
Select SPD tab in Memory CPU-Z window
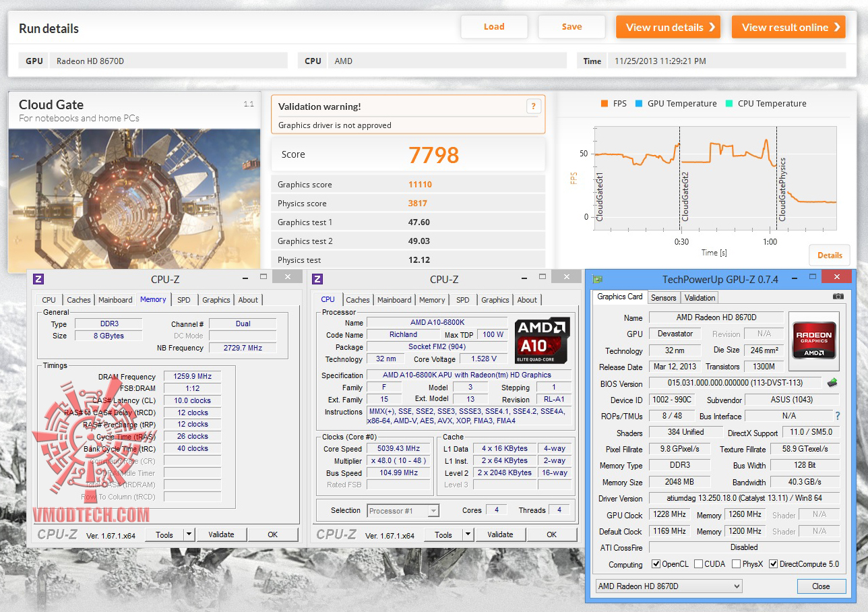point(184,300)
